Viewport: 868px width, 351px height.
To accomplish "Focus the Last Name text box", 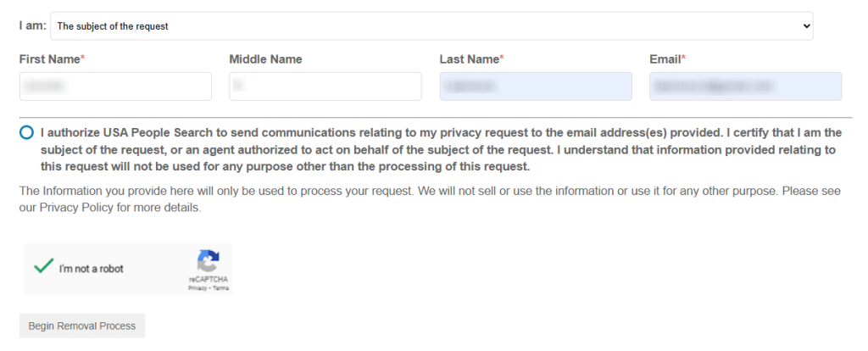I will coord(535,86).
